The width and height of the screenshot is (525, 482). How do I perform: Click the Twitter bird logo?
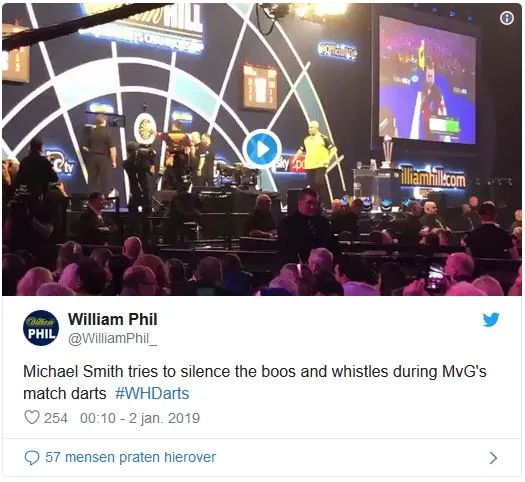click(x=491, y=320)
